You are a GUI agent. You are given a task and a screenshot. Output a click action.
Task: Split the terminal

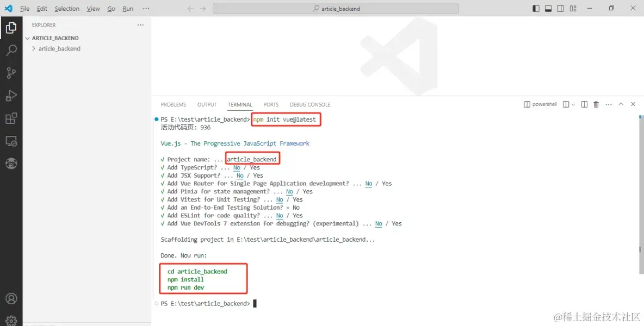tap(584, 104)
